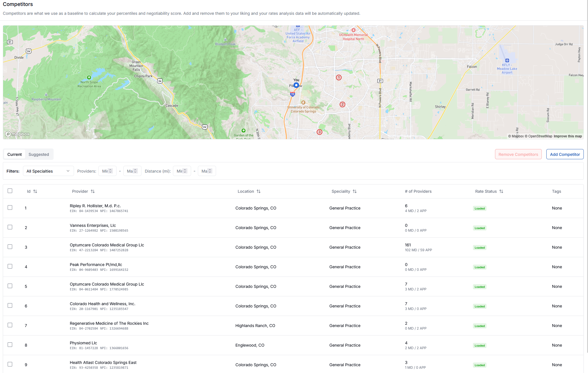The width and height of the screenshot is (588, 373).
Task: Adjust Providers Min stepper
Action: (110, 171)
